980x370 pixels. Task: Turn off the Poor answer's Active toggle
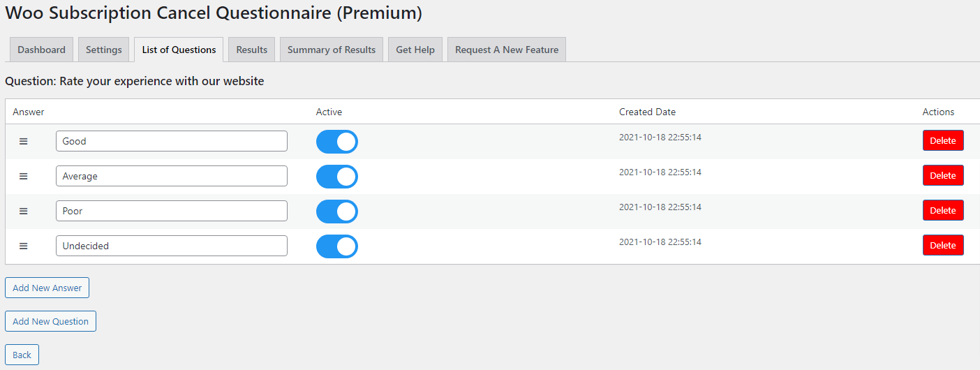[337, 211]
